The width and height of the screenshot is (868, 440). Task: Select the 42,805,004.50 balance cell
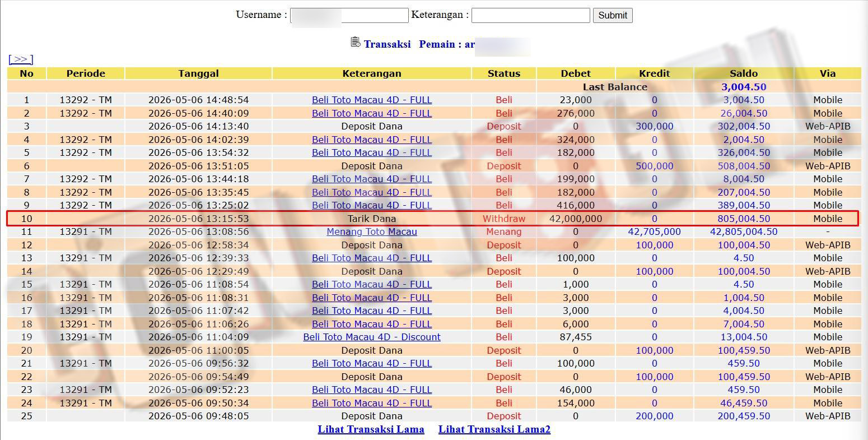[x=744, y=231]
